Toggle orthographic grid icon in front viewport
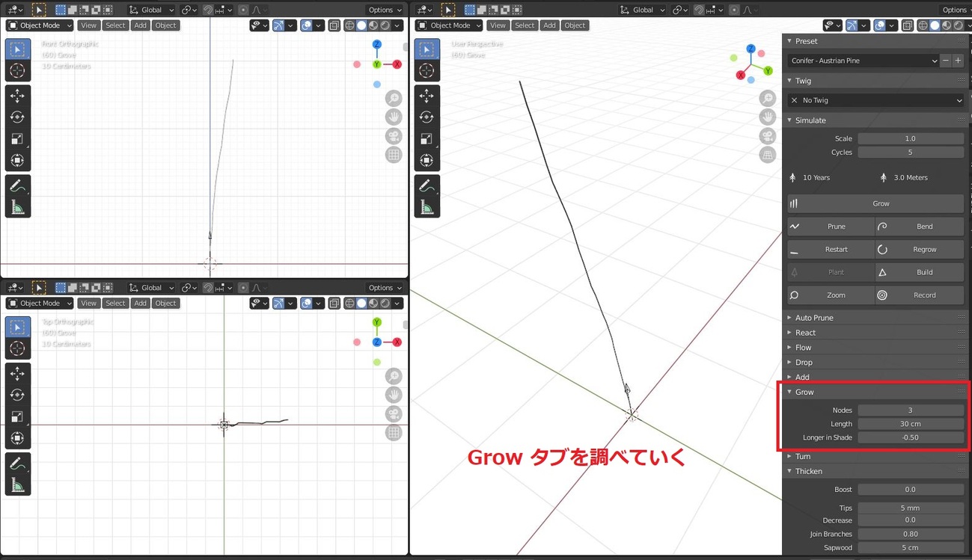 tap(394, 155)
